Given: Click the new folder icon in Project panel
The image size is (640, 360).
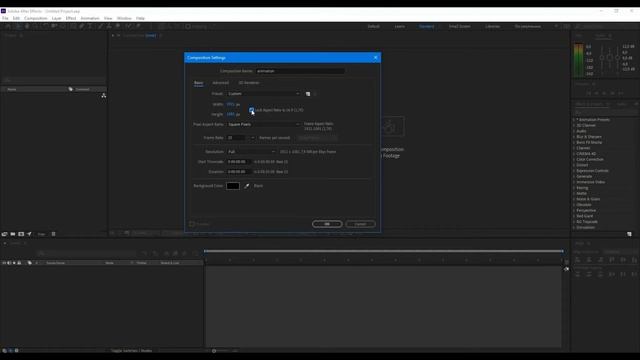Looking at the screenshot, I should point(13,234).
